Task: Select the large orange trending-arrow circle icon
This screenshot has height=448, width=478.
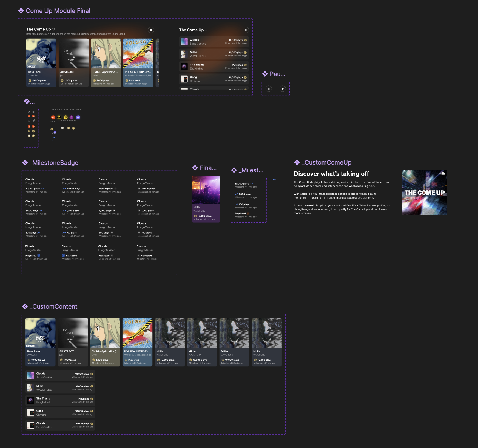Action: coord(53,117)
